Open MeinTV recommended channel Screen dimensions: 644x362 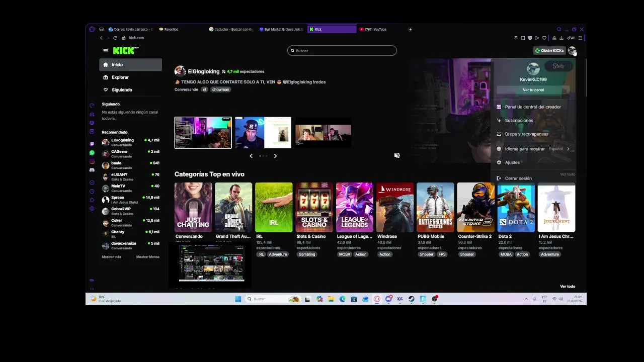[130, 189]
